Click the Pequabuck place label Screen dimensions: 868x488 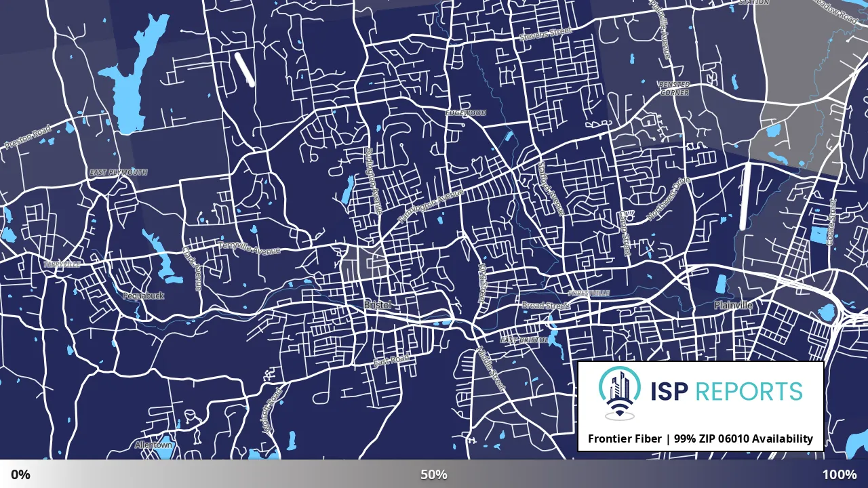pos(143,296)
